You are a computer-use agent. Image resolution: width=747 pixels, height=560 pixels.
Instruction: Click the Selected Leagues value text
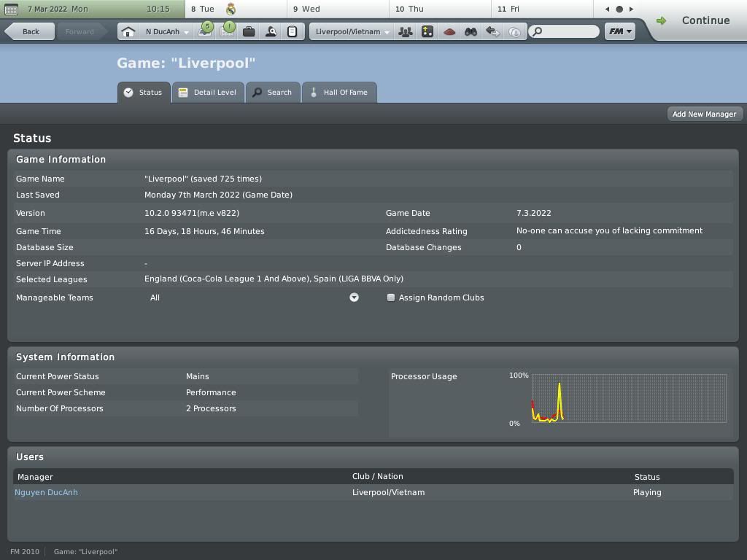click(x=274, y=279)
